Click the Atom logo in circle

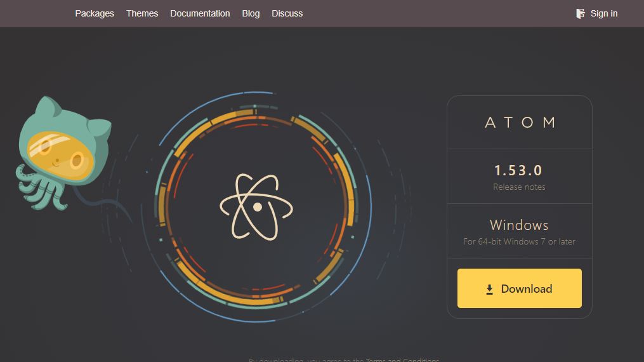coord(256,206)
